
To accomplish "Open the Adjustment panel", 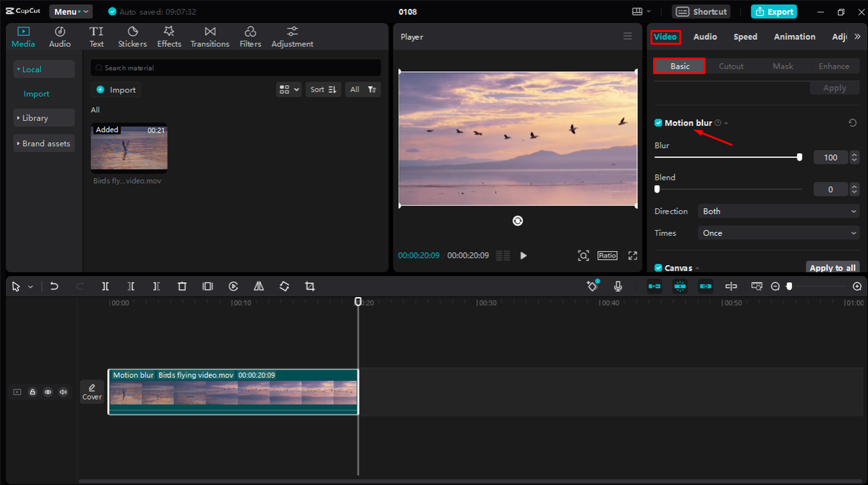I will coord(292,37).
